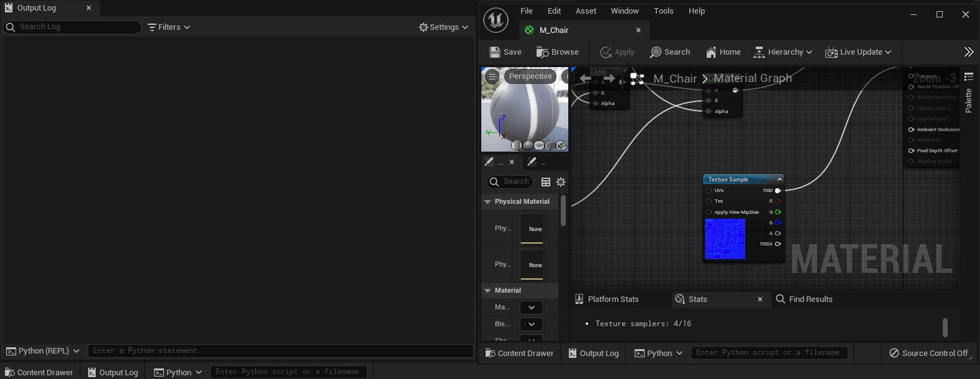This screenshot has height=379, width=980.
Task: Click the Texture Sample Tex input pin
Action: point(709,201)
